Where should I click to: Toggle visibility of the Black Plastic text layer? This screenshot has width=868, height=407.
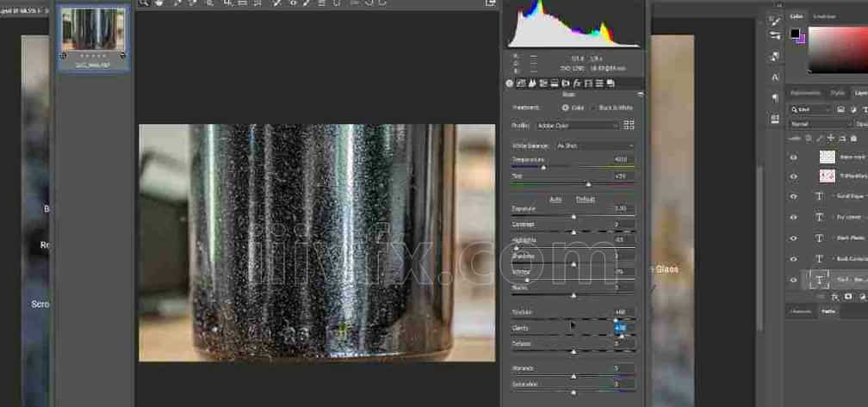793,238
